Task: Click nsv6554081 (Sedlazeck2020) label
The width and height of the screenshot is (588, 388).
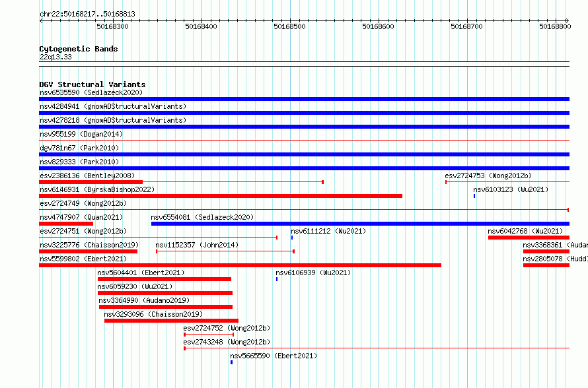Action: (x=202, y=217)
